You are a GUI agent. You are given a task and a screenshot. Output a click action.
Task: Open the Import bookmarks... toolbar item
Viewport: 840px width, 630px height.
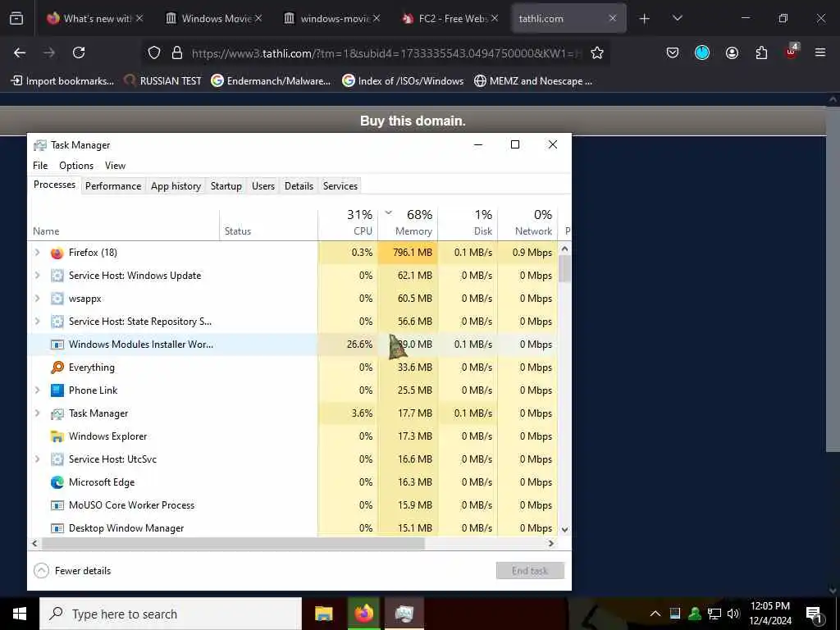62,81
